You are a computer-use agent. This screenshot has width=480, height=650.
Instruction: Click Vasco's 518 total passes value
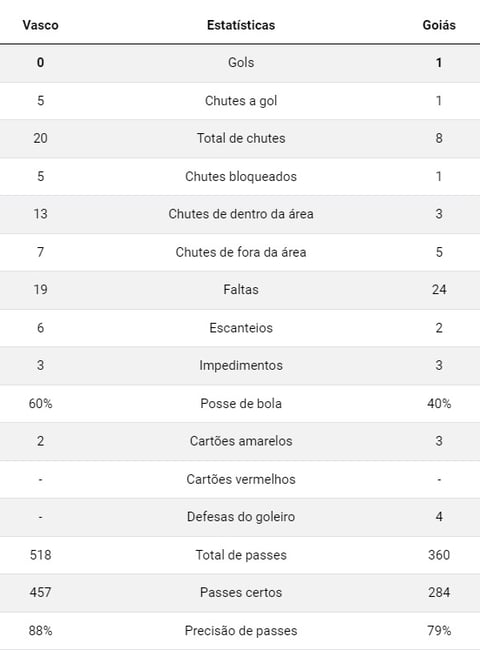tap(40, 555)
